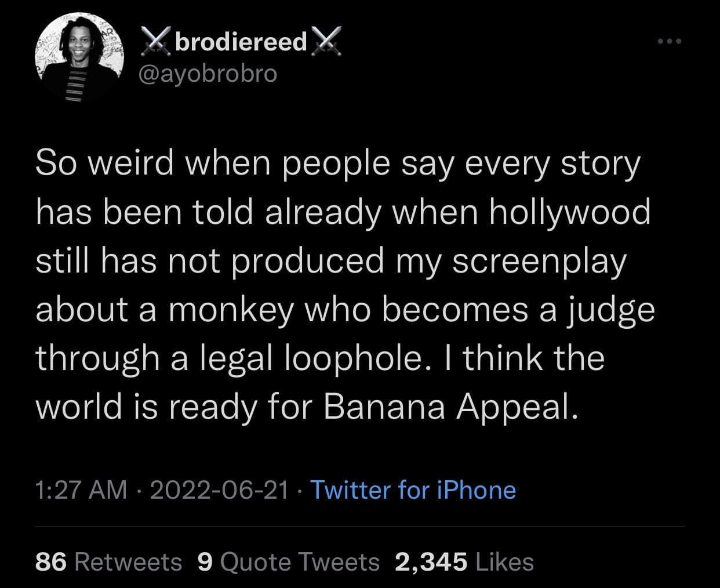The width and height of the screenshot is (720, 588).
Task: View who Likes this tweet
Action: pos(504,561)
